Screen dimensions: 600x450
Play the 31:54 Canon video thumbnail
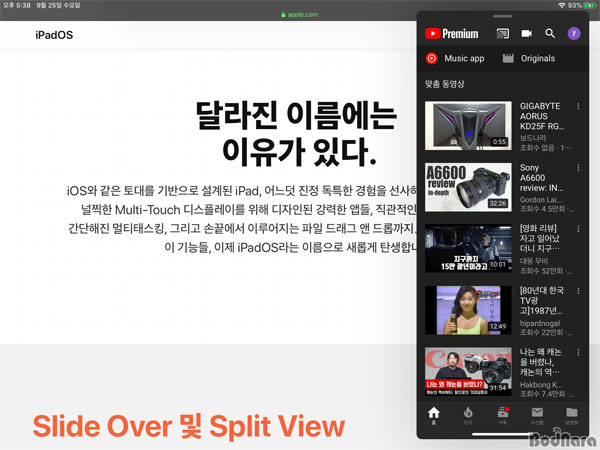(468, 371)
